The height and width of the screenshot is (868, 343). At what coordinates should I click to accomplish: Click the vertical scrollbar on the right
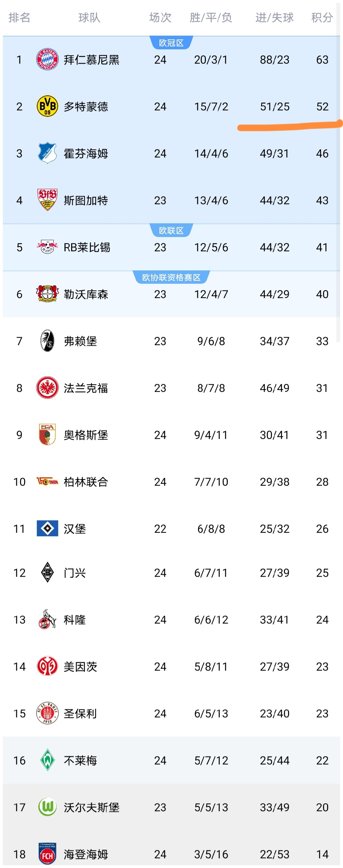click(x=338, y=169)
